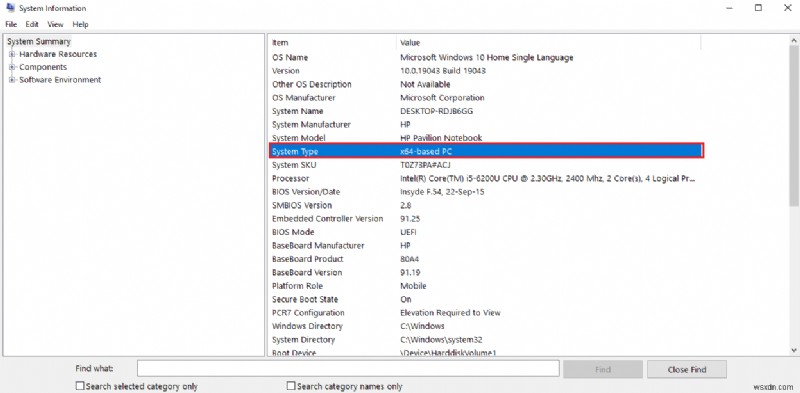
Task: Click the value 10.0.19043 Build 19043
Action: coord(442,71)
